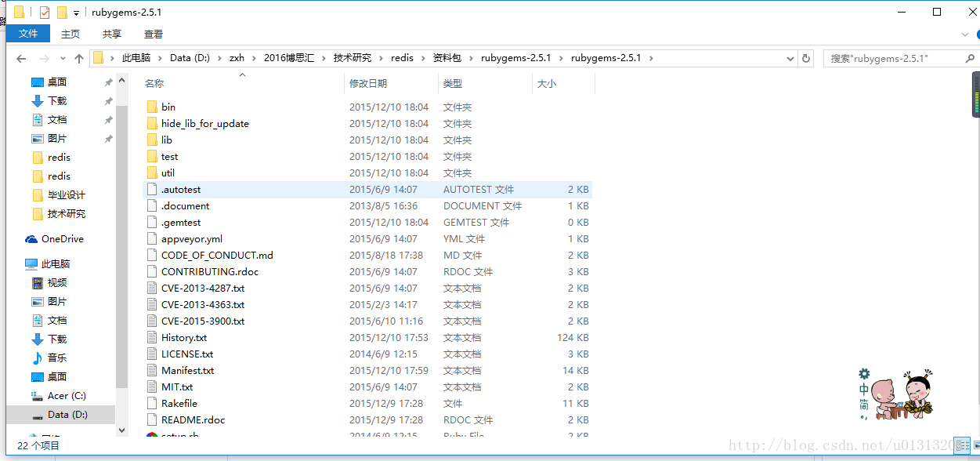Open the quick access toolbar dropdown
The height and width of the screenshot is (461, 980).
point(76,13)
